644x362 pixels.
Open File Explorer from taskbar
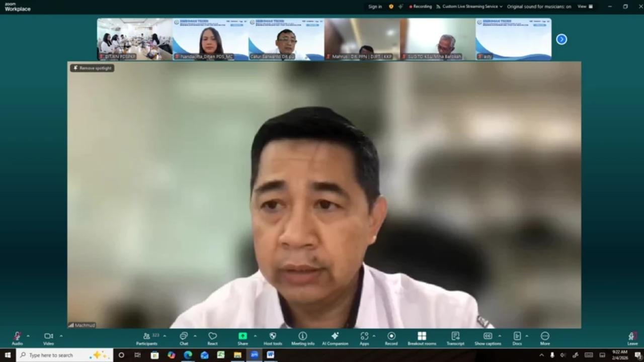pyautogui.click(x=237, y=355)
